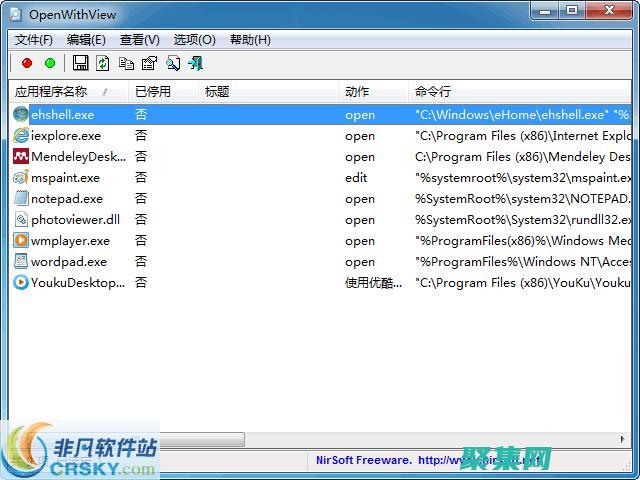Viewport: 640px width, 480px height.
Task: Click the find magnifier toolbar icon
Action: point(172,63)
